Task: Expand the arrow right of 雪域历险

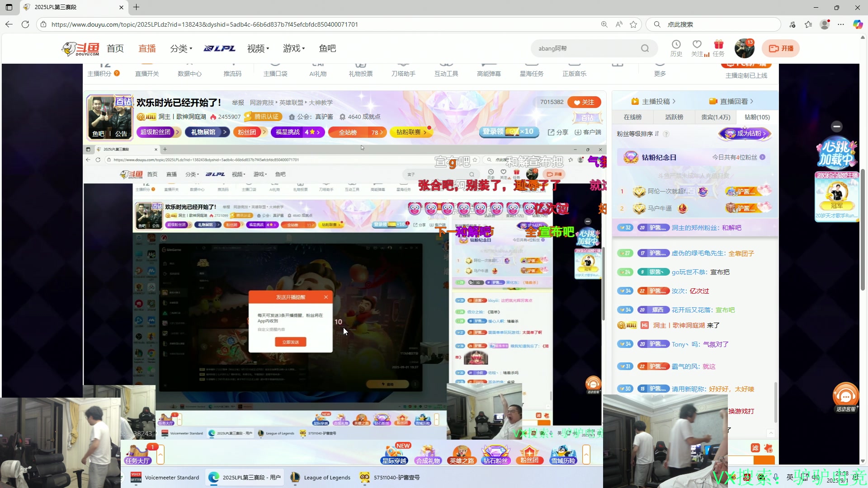Action: point(586,455)
